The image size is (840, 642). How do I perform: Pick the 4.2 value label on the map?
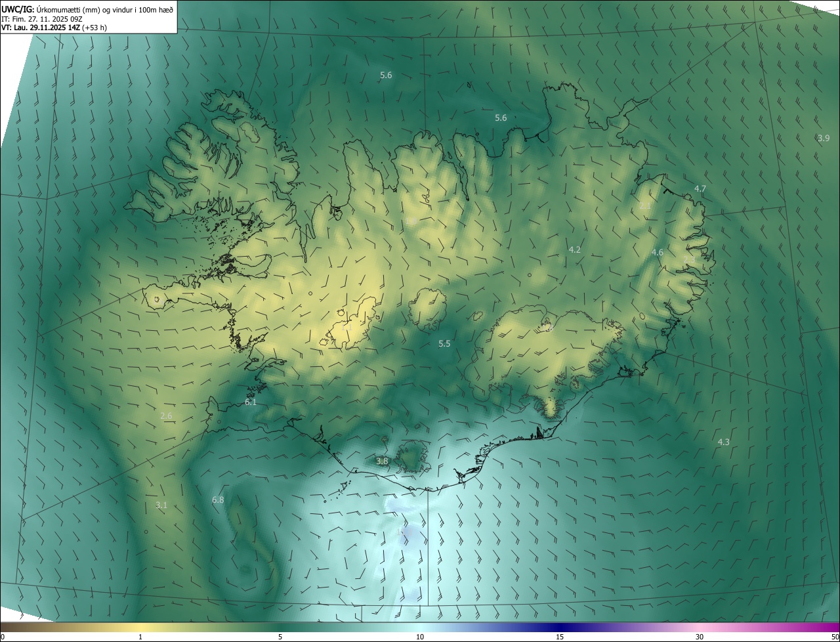575,249
